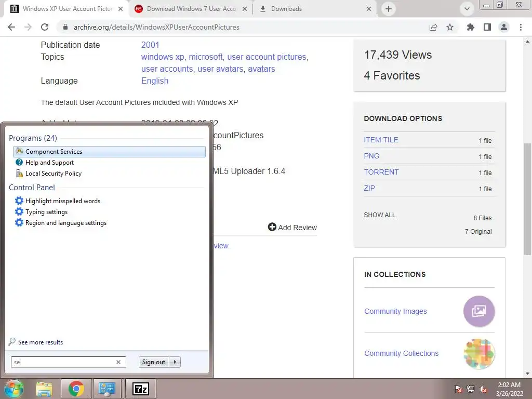The image size is (532, 399).
Task: Click the Sign out button
Action: (154, 362)
